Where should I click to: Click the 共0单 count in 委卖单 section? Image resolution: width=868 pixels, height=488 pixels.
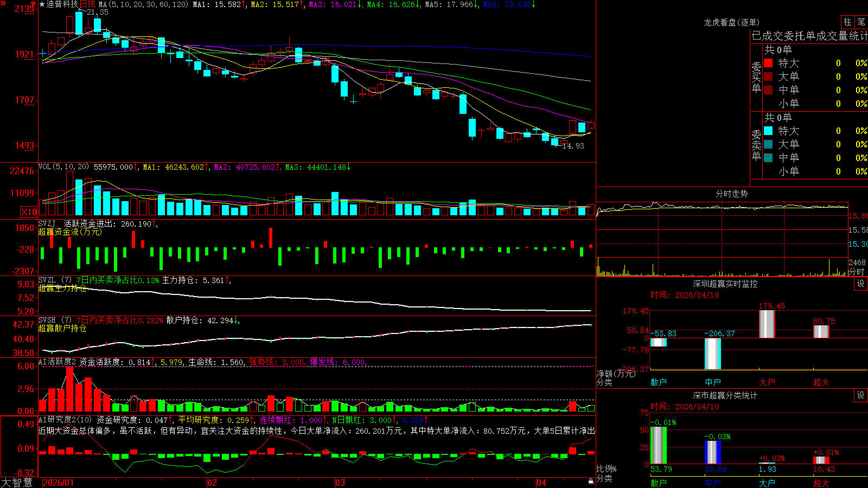[778, 117]
